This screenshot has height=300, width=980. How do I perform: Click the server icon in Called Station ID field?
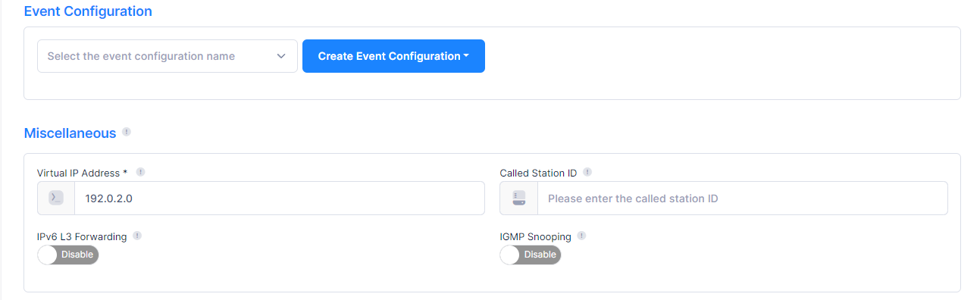pyautogui.click(x=519, y=198)
